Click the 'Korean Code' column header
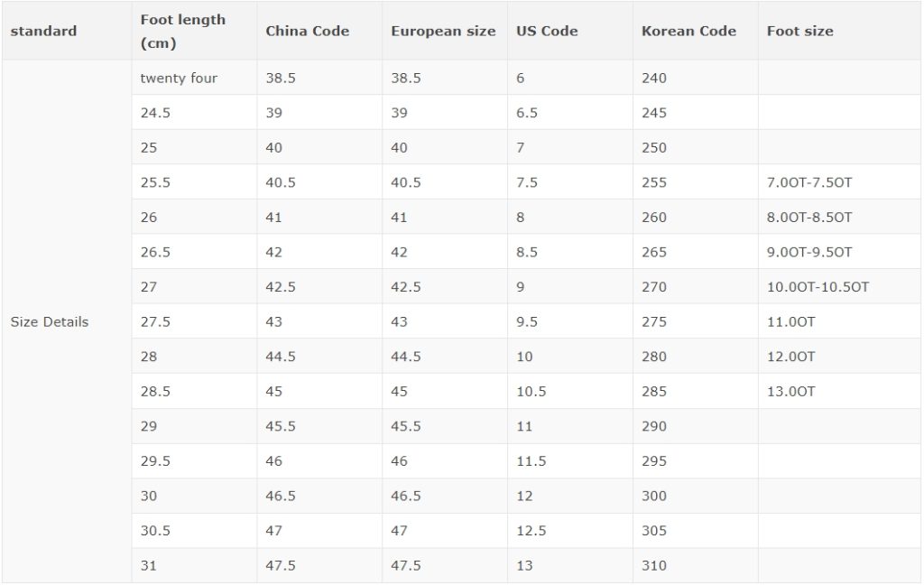The image size is (924, 585). [x=696, y=31]
